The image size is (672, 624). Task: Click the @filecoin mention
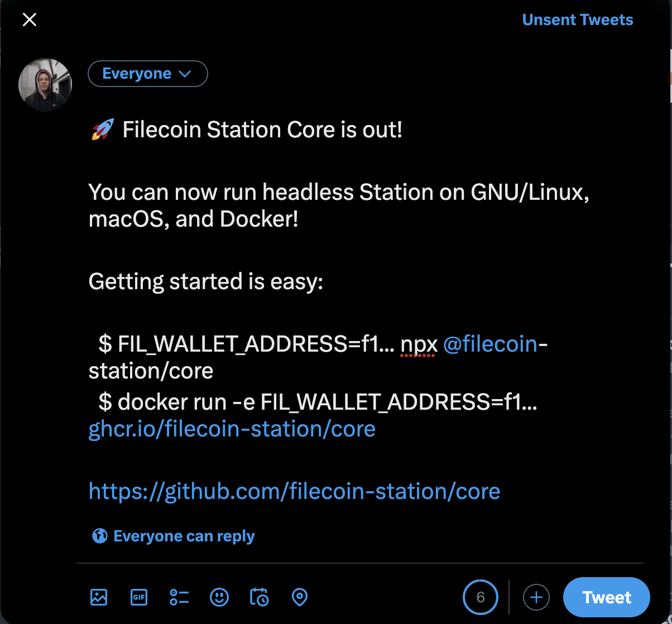click(x=489, y=344)
